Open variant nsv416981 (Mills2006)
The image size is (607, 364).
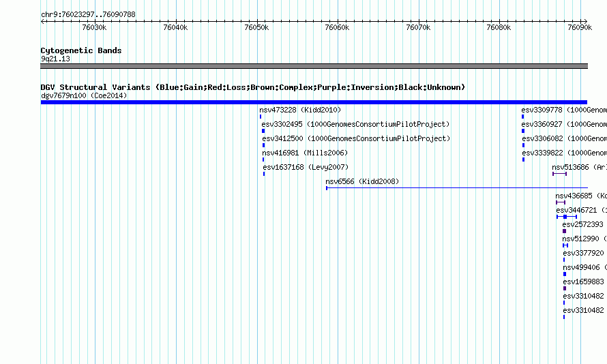coord(305,153)
